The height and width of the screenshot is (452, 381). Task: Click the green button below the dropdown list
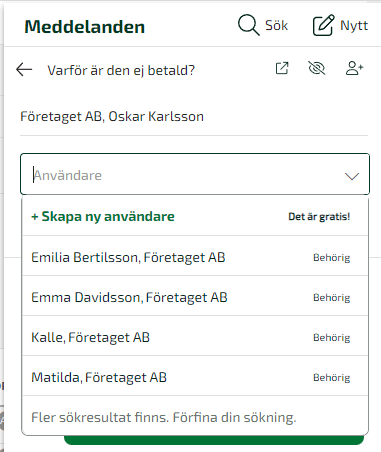[214, 440]
